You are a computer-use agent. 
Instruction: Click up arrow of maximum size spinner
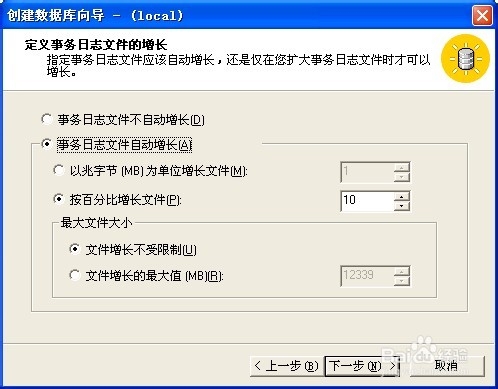[402, 272]
